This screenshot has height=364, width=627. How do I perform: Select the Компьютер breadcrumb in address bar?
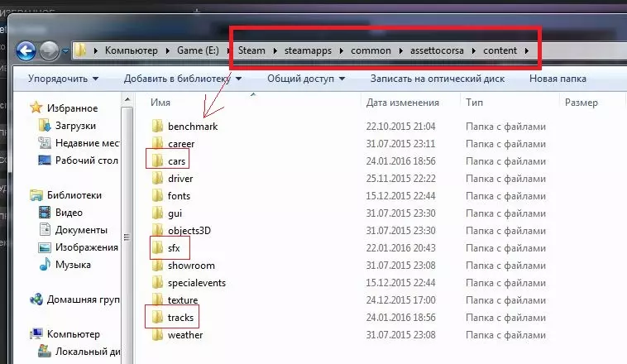(132, 50)
